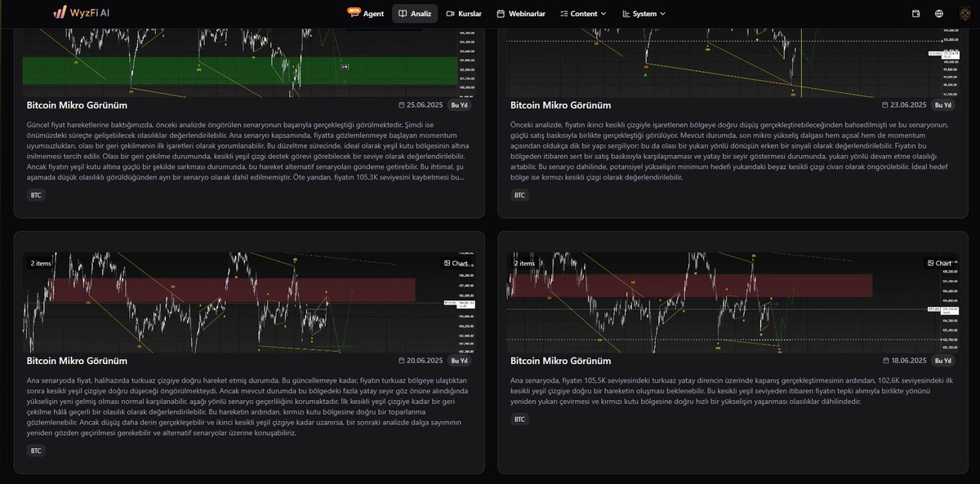Open Bitcoin Mikro Görünüm dated 23.06.2025
The height and width of the screenshot is (484, 980).
pos(560,105)
